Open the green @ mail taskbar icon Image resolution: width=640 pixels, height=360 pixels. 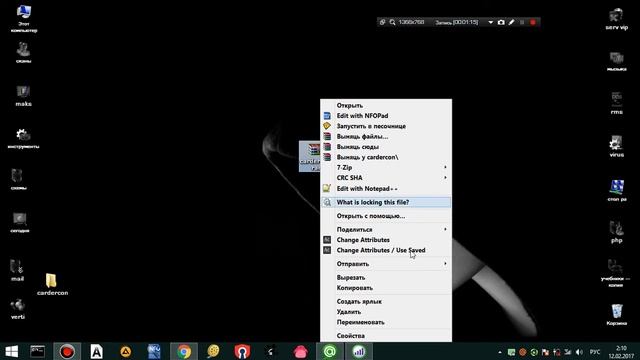(x=330, y=351)
